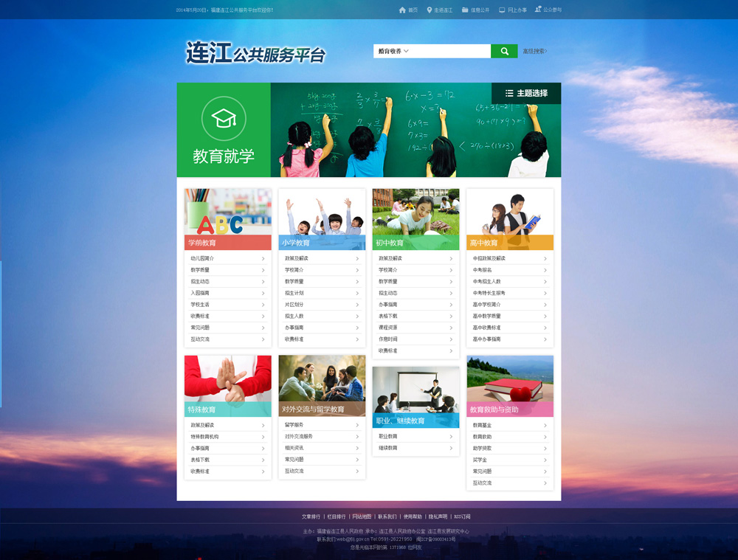Screen dimensions: 738x560
Task: Expand the 主题选择 theme selector
Action: click(x=526, y=94)
